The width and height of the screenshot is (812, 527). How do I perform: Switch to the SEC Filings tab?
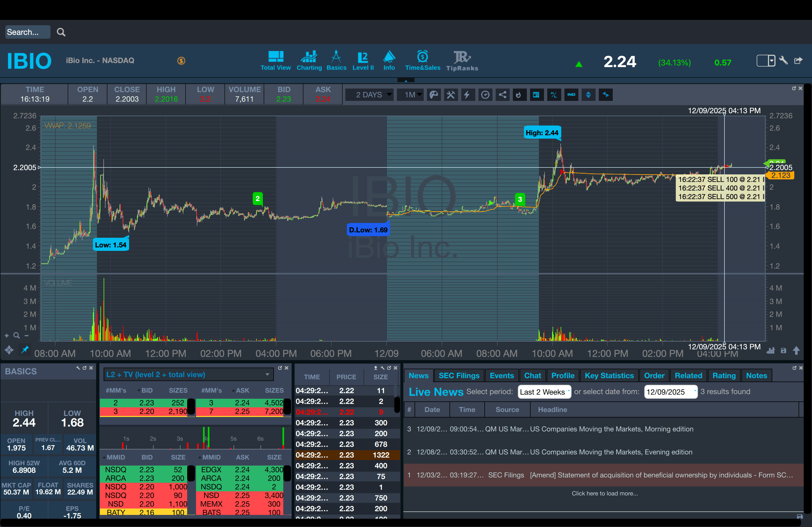(x=459, y=376)
